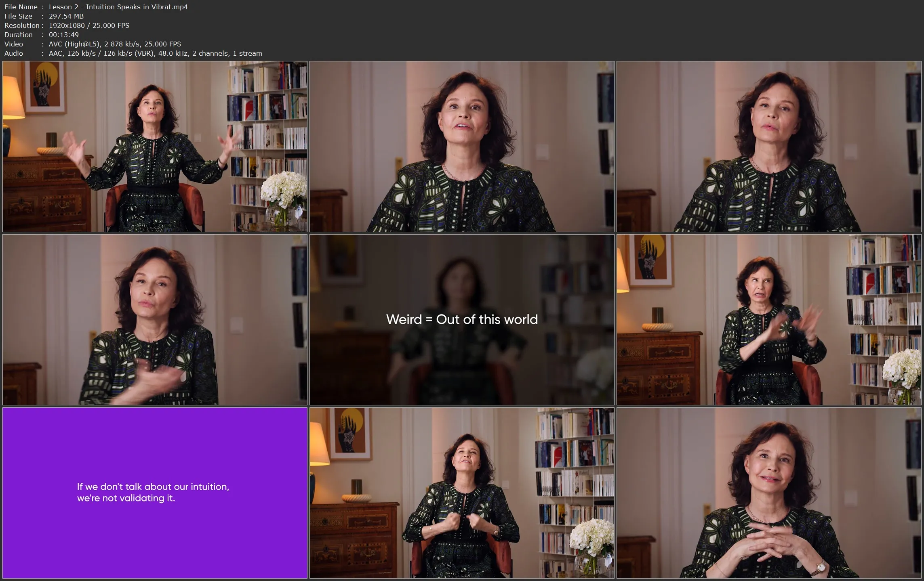Click the text 'we're not validating it.'
924x581 pixels.
[126, 498]
